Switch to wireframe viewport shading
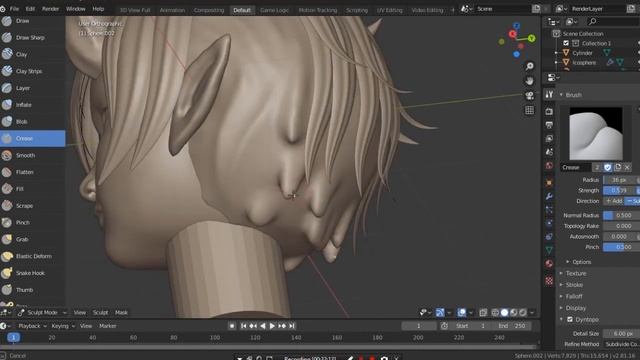Image resolution: width=640 pixels, height=360 pixels. [x=495, y=313]
